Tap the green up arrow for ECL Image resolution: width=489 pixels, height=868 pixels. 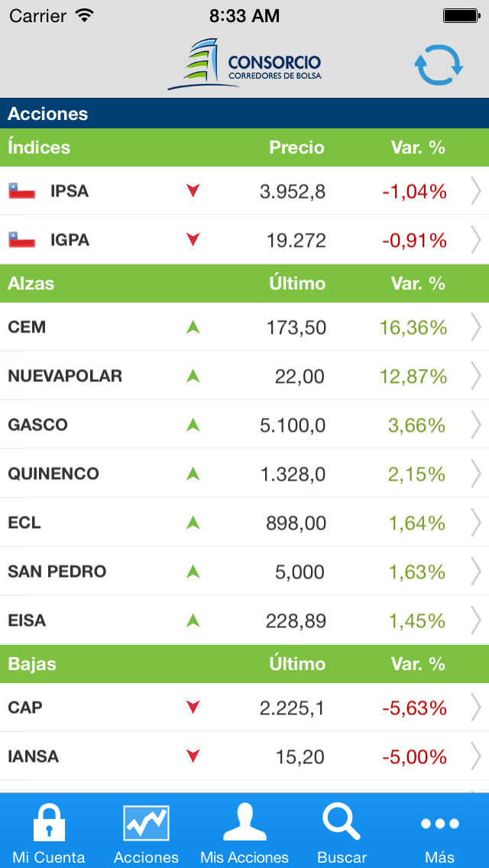click(x=193, y=523)
